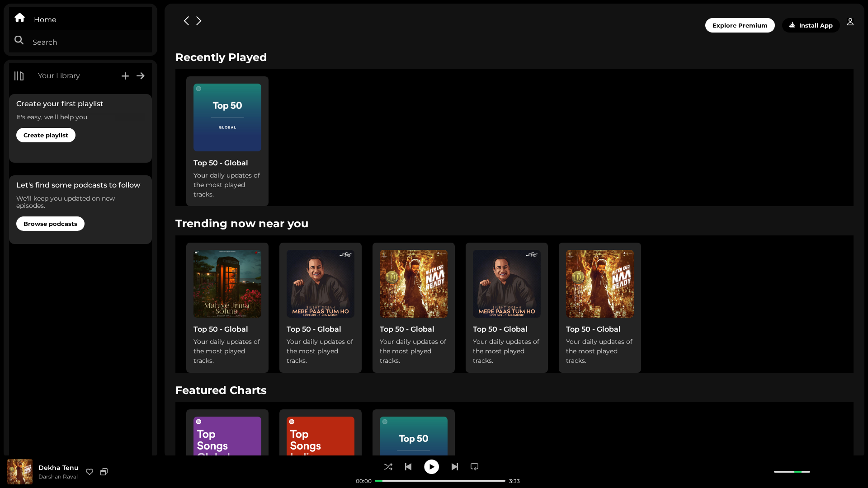Open last Naa Ready trending card
The width and height of the screenshot is (868, 488).
600,308
